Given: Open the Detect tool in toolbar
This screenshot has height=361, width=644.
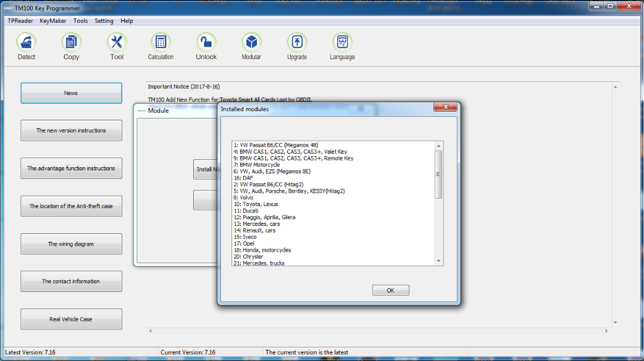Looking at the screenshot, I should [x=27, y=46].
